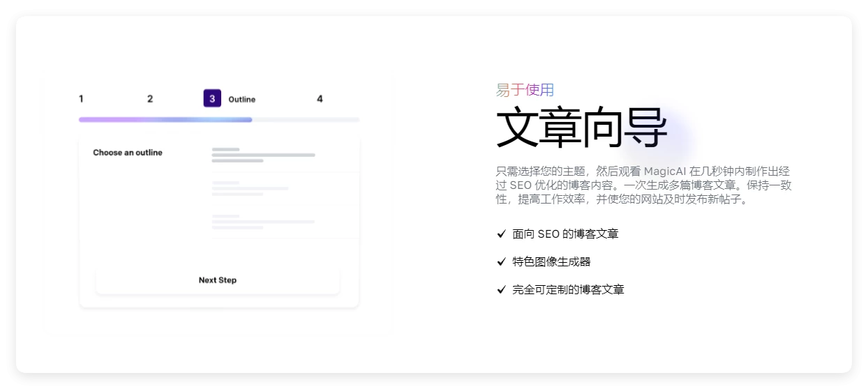Screen dimensions: 868x389
Task: Select the third outline option
Action: [x=285, y=222]
